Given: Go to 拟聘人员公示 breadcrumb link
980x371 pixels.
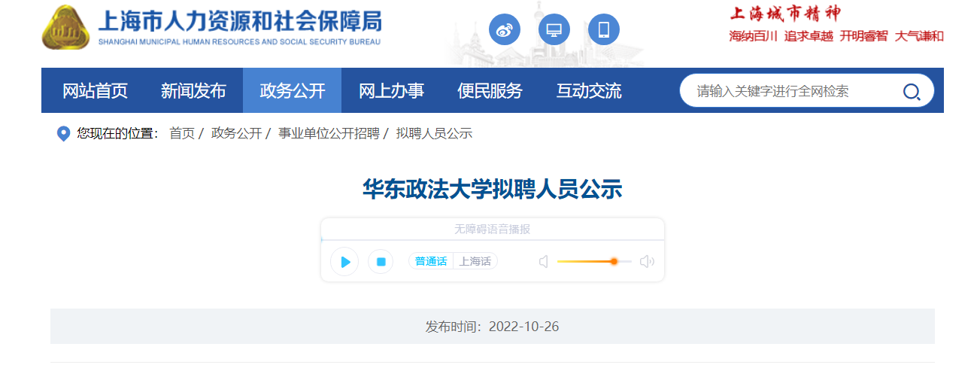Looking at the screenshot, I should click(x=434, y=134).
